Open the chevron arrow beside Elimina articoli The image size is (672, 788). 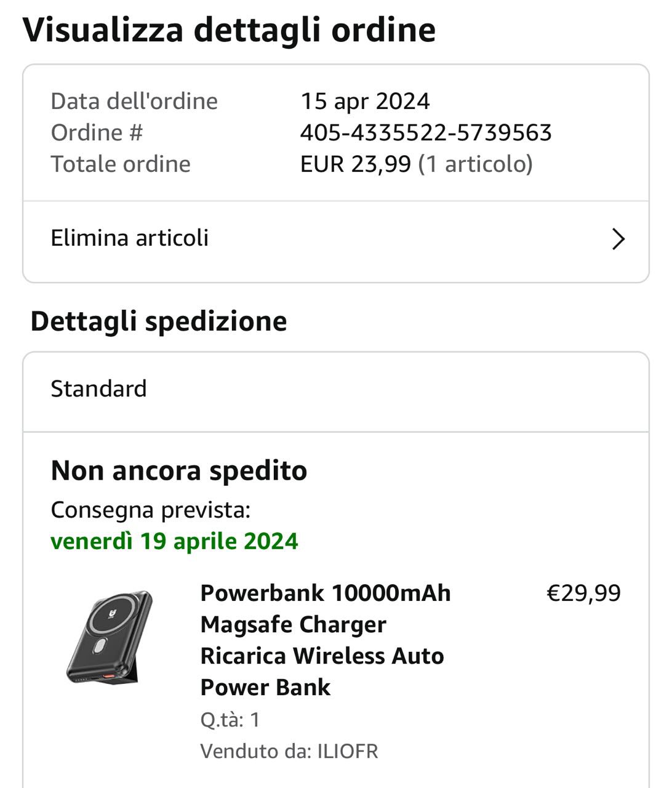[x=618, y=239]
